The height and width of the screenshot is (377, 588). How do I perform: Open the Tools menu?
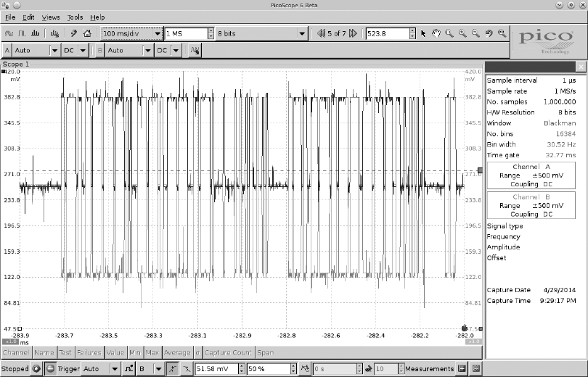pos(75,17)
